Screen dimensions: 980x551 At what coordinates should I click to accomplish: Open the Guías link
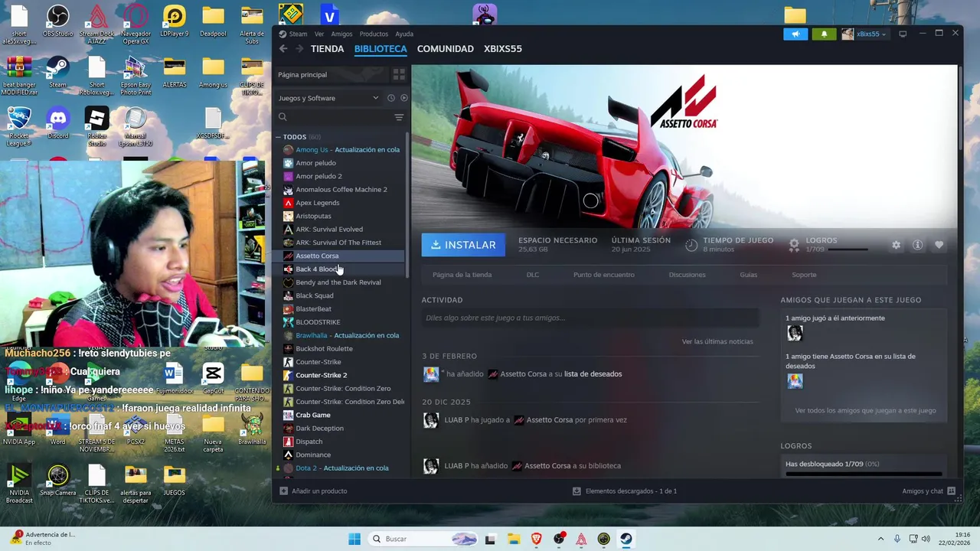pyautogui.click(x=748, y=275)
